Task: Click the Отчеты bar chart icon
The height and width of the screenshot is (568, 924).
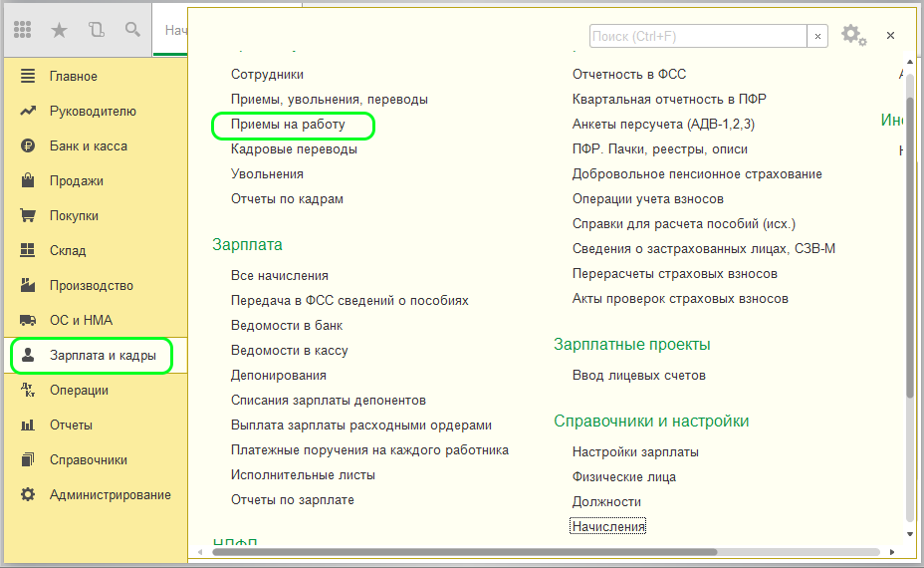Action: tap(28, 425)
